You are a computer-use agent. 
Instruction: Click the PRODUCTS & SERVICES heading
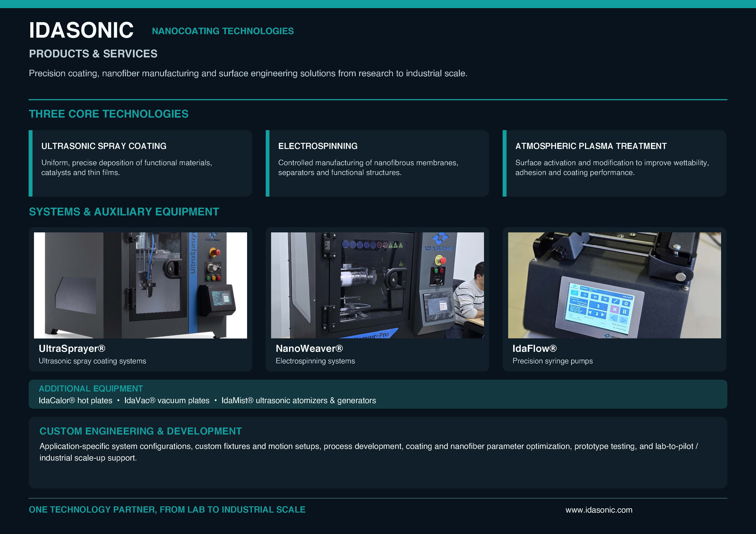tap(93, 54)
